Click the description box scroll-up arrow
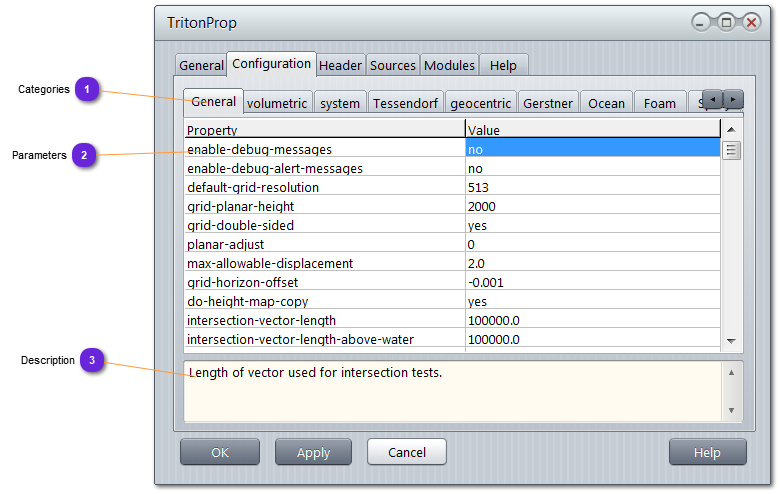780x494 pixels. (731, 372)
